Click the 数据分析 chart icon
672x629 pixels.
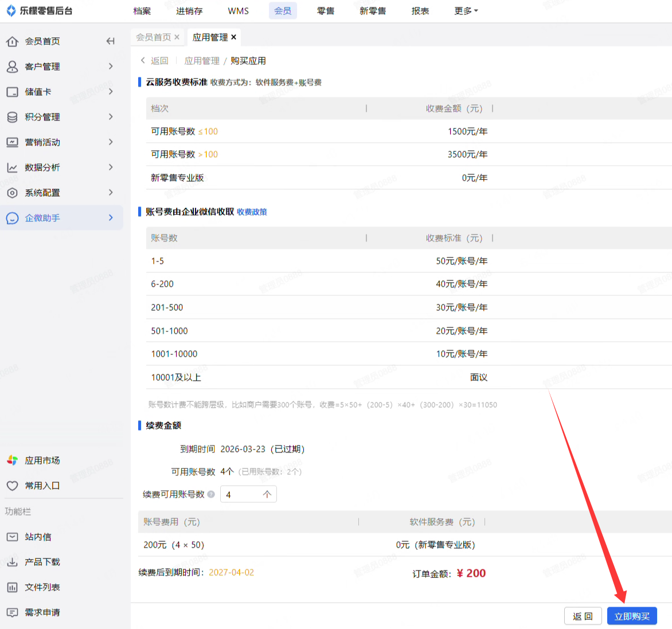click(x=13, y=167)
